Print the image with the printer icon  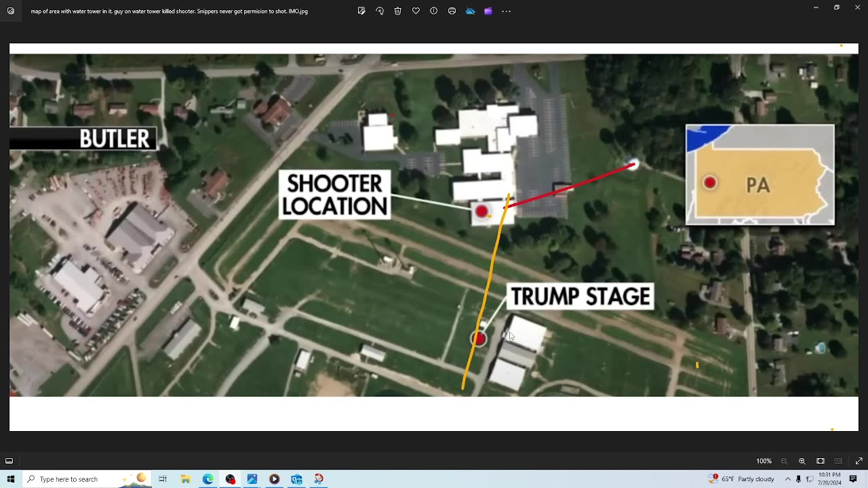tap(452, 11)
